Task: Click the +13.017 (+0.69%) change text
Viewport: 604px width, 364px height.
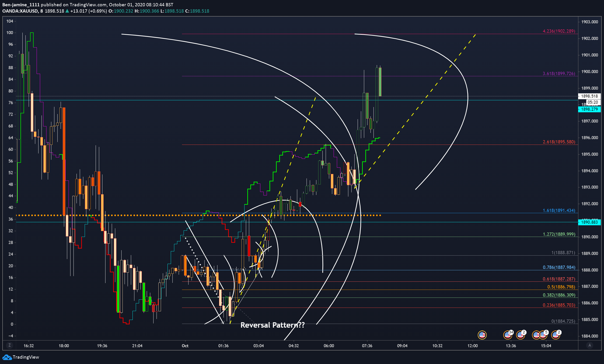Action: (x=88, y=11)
